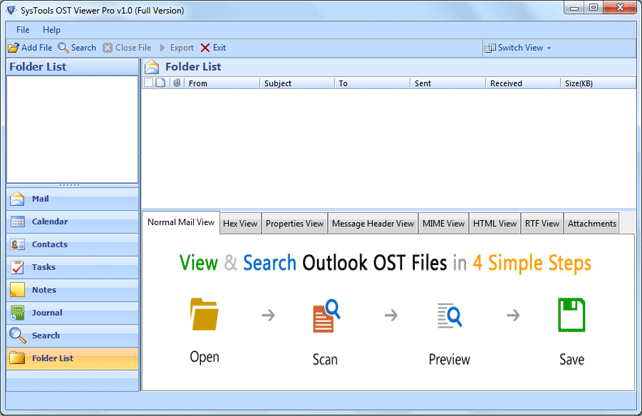Click the Calendar icon in sidebar
The image size is (642, 416).
(x=17, y=222)
